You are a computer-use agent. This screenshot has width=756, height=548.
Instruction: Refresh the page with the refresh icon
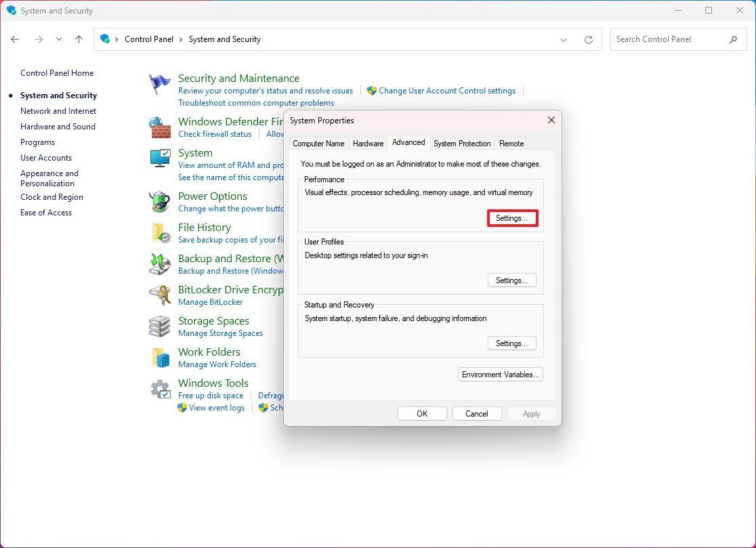[x=588, y=39]
